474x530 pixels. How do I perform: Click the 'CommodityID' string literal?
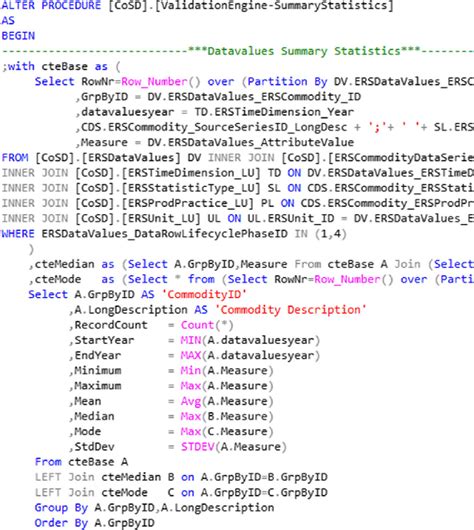pos(204,294)
